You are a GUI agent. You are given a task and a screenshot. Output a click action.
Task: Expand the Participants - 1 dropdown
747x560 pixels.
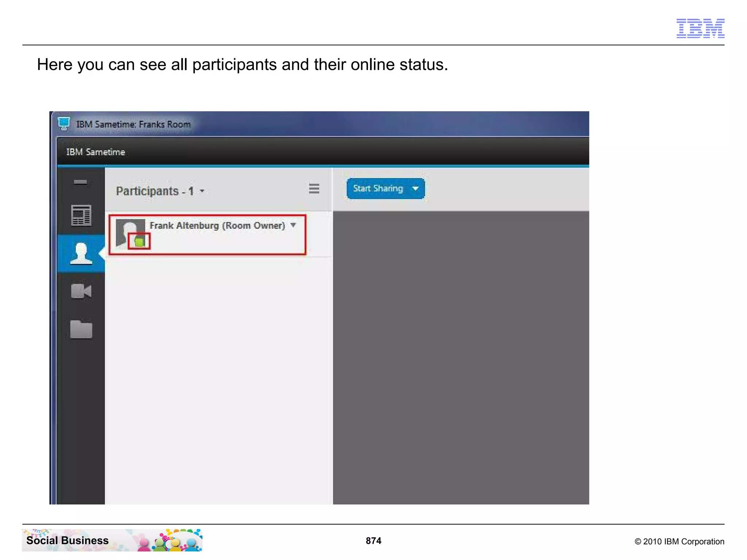(202, 191)
